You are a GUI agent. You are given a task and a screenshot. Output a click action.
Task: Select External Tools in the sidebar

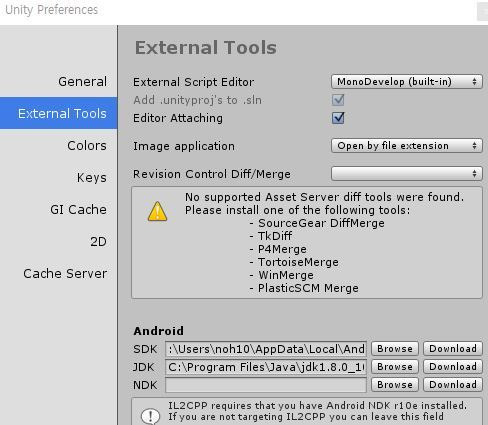coord(59,113)
